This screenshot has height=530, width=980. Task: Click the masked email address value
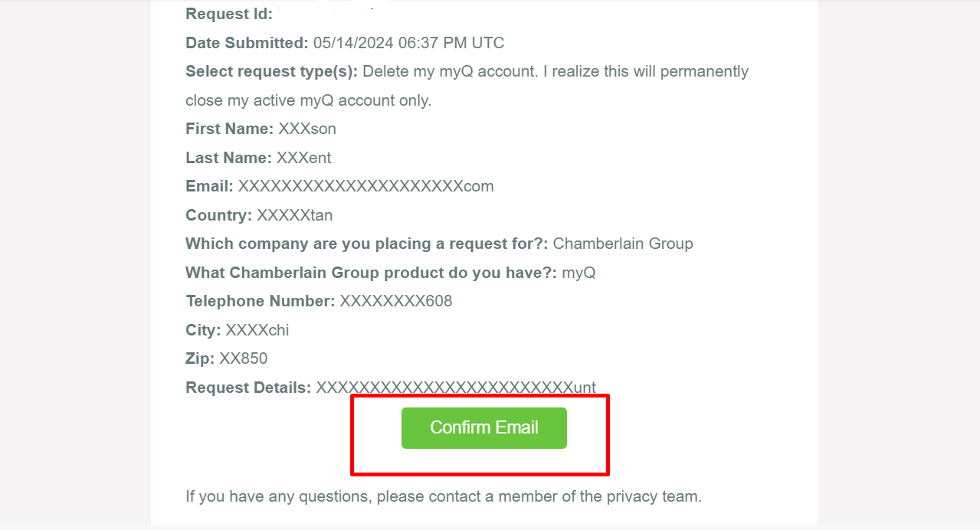(366, 186)
